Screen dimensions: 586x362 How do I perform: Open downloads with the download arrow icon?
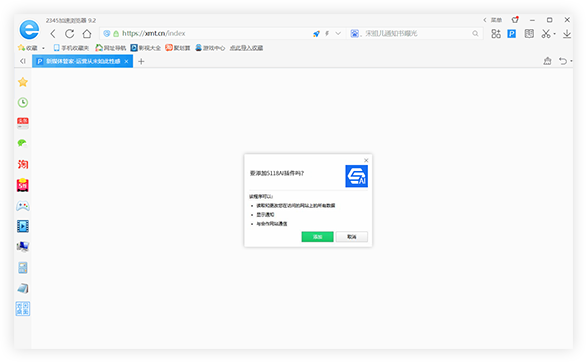point(567,34)
